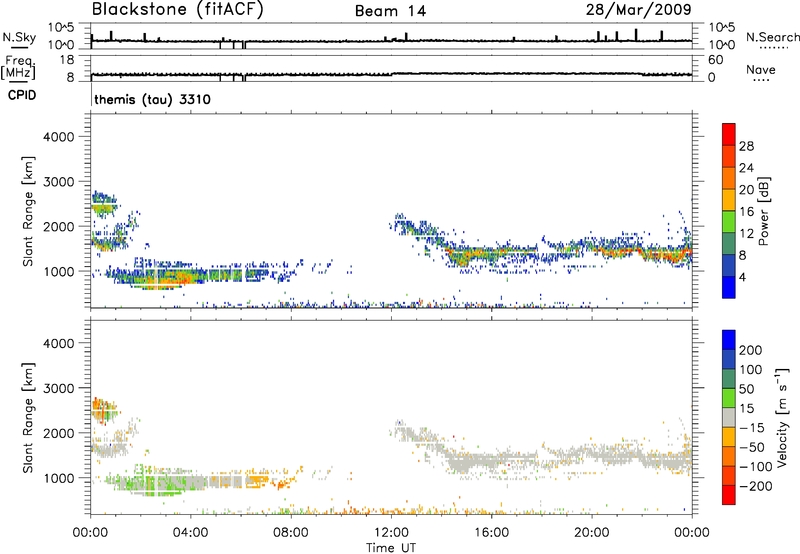Click the 16 tick on power colorbar
Viewport: 800px width, 554px height.
746,212
